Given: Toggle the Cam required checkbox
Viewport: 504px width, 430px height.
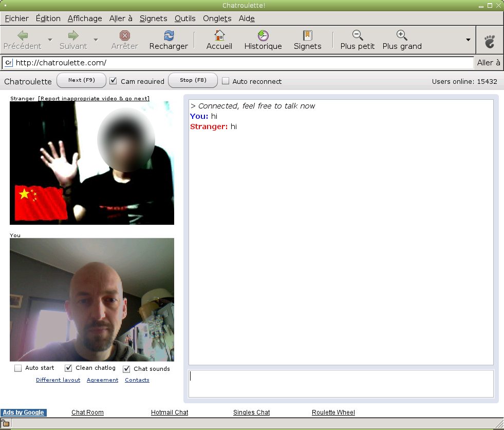Looking at the screenshot, I should pyautogui.click(x=113, y=81).
